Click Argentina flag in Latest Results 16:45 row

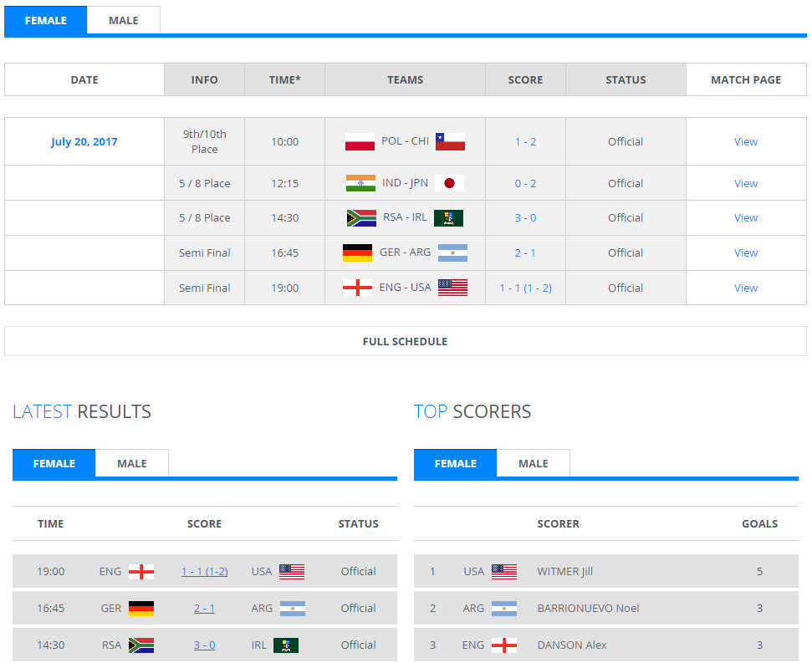293,609
